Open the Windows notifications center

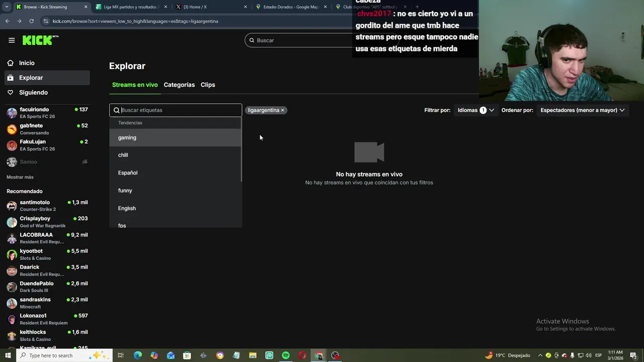pyautogui.click(x=633, y=355)
